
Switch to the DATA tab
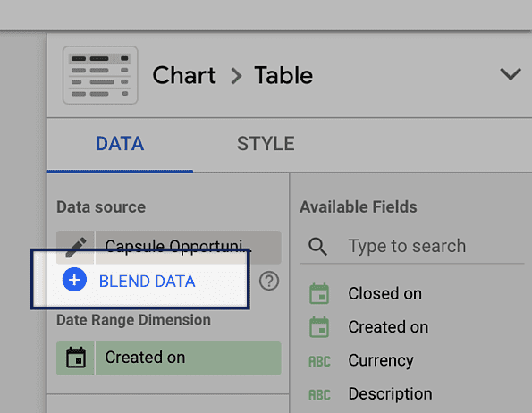(120, 144)
